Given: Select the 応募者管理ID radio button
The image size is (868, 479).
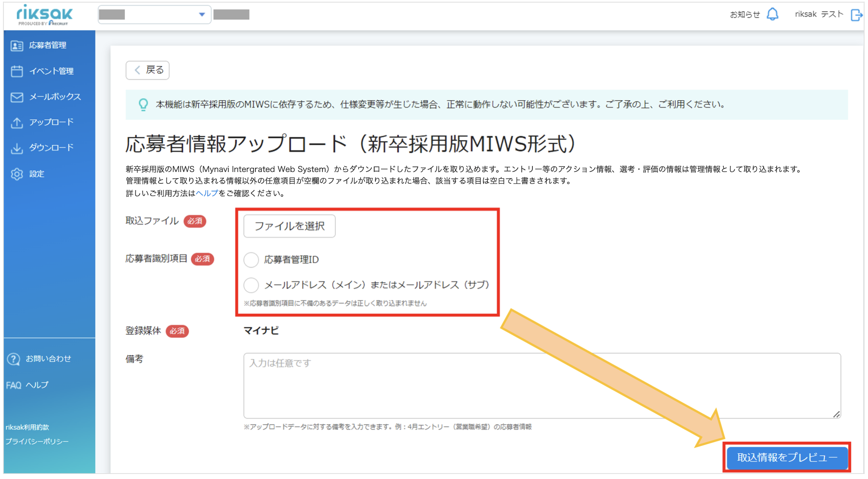Looking at the screenshot, I should pyautogui.click(x=251, y=259).
